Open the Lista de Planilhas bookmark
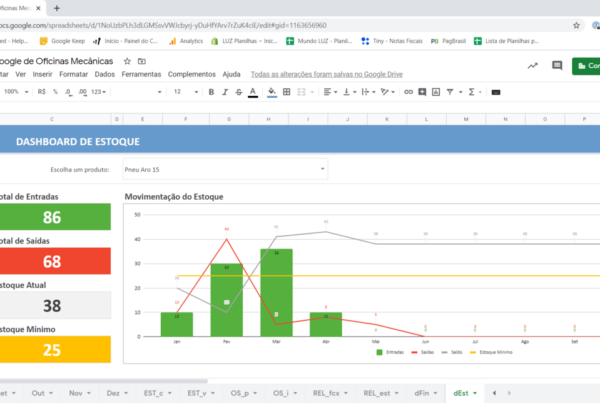The width and height of the screenshot is (600, 403). point(506,41)
